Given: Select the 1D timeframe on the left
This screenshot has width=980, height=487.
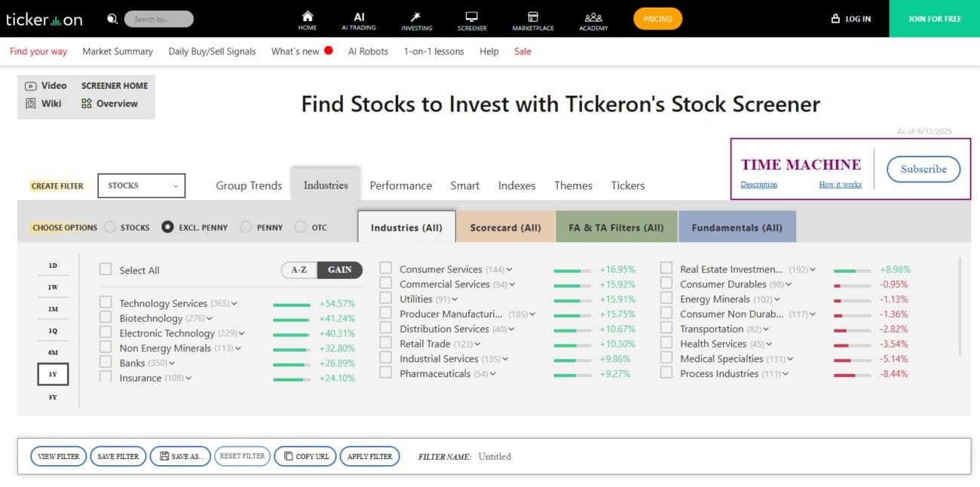Looking at the screenshot, I should point(52,265).
